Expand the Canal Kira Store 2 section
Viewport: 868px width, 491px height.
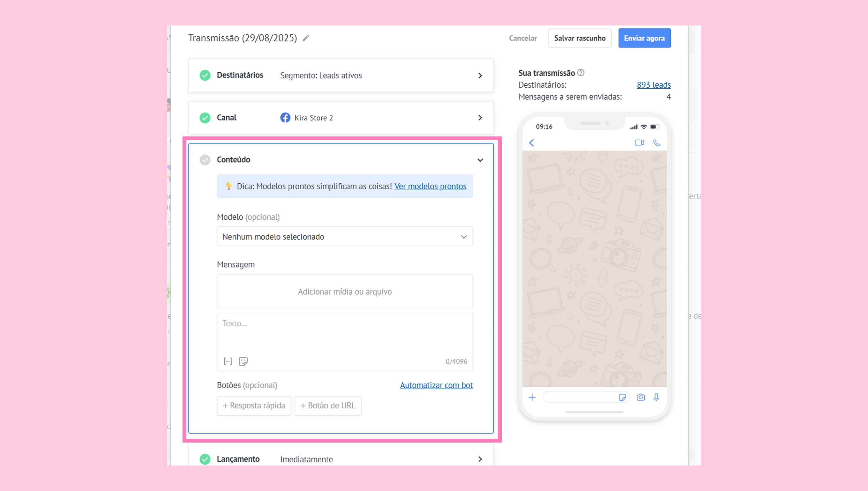pos(480,118)
